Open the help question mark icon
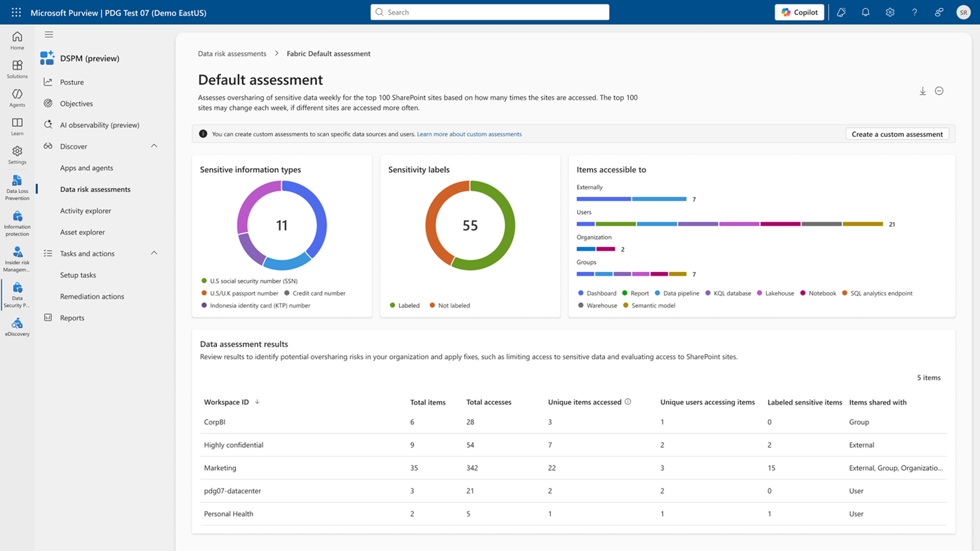980x551 pixels. tap(914, 12)
